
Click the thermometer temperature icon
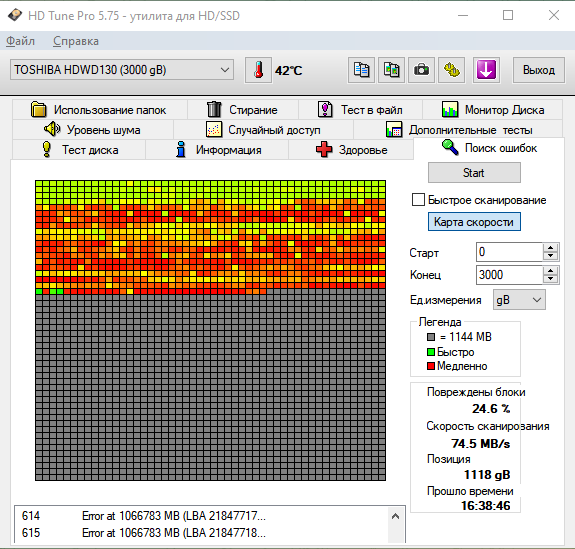point(258,70)
